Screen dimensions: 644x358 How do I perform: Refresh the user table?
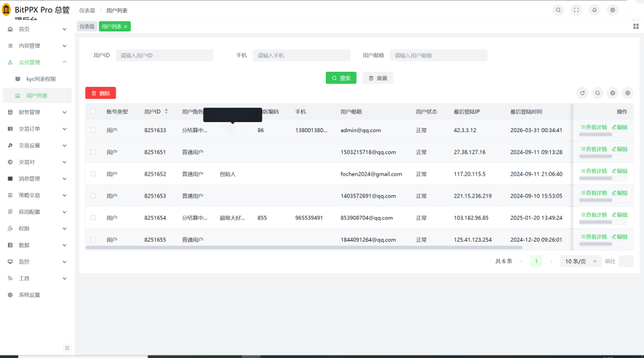582,93
